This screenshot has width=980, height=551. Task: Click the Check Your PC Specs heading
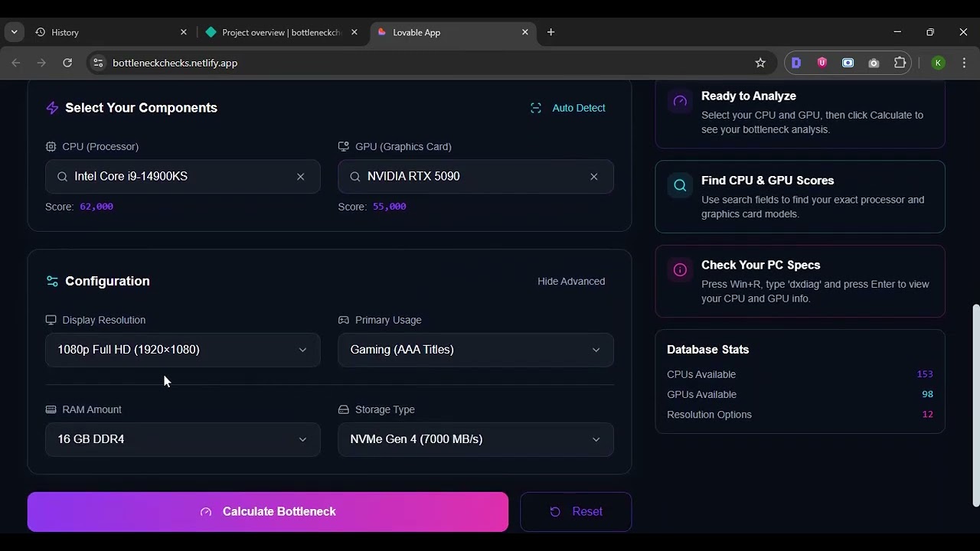(x=760, y=266)
